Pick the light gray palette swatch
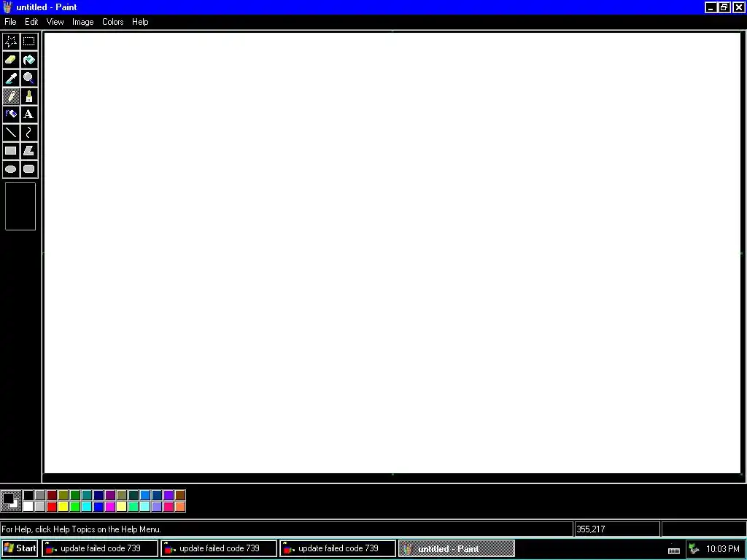The image size is (747, 560). pos(40,507)
